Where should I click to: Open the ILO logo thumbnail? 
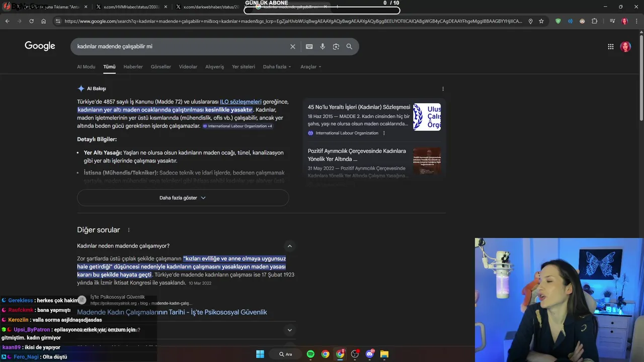427,117
